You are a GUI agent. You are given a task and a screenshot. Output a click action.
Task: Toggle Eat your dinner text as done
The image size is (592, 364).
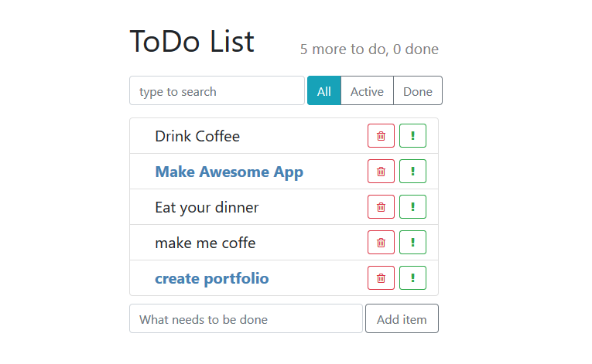[x=207, y=207]
